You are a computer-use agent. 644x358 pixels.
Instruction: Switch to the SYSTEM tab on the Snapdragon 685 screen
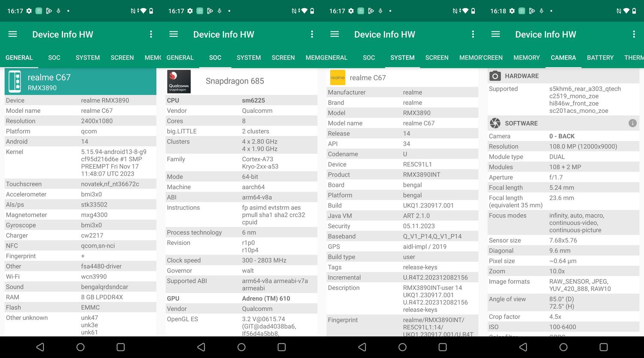[249, 57]
